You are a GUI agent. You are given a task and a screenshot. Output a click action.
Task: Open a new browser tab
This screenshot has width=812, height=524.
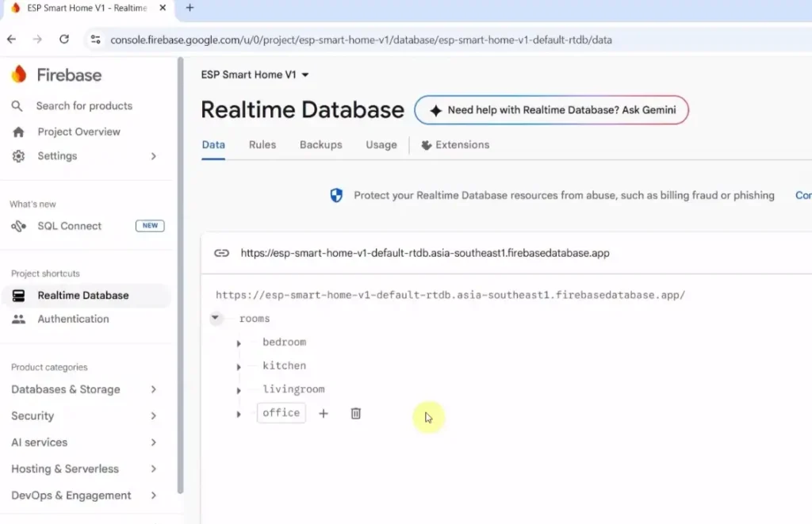point(190,8)
